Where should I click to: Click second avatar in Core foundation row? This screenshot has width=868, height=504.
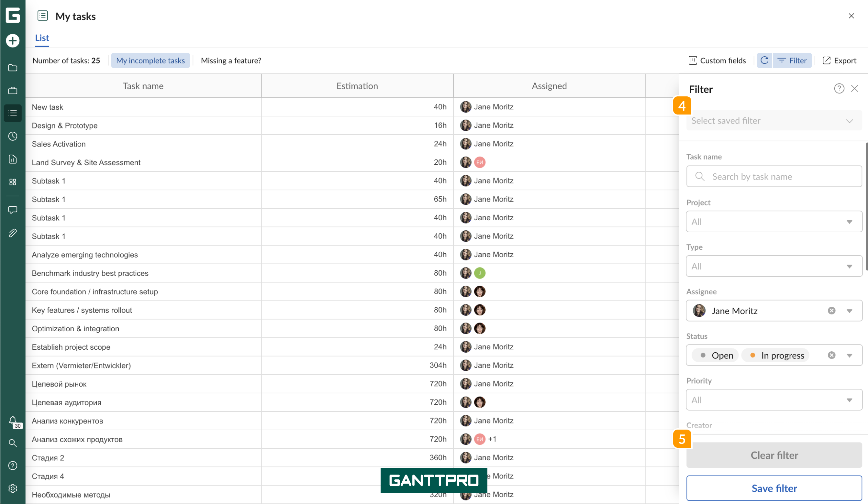tap(480, 291)
